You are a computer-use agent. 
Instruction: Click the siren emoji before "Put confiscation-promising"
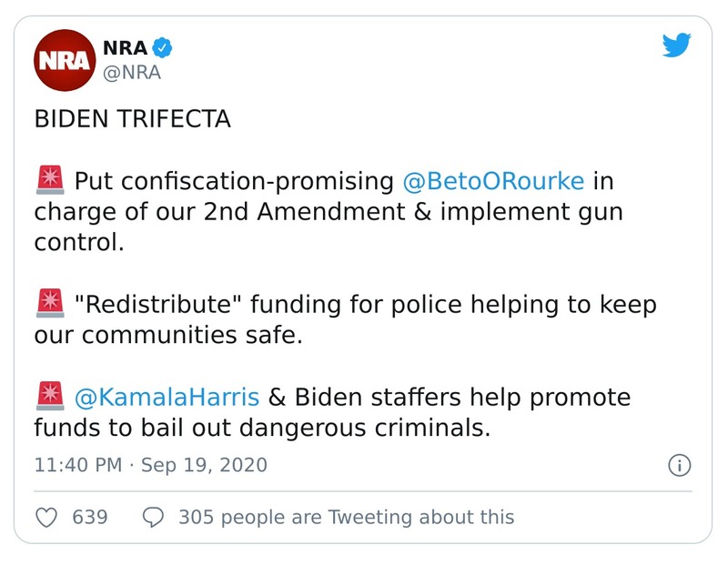pyautogui.click(x=49, y=181)
